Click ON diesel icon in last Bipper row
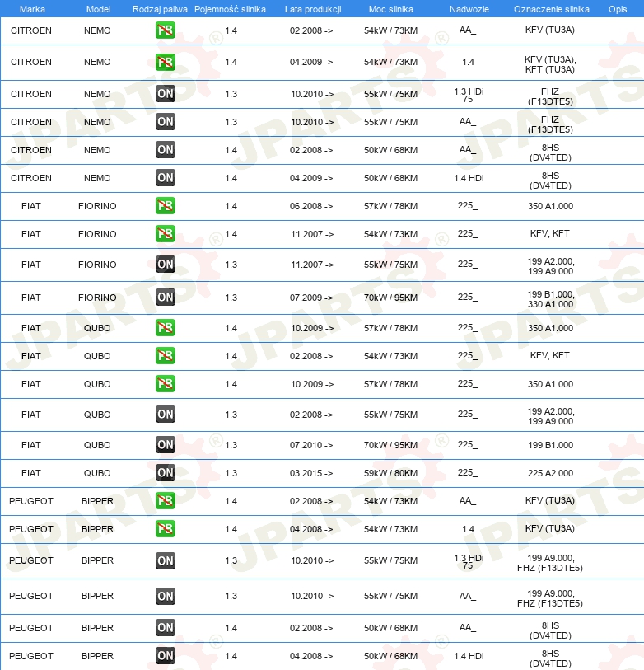 [166, 656]
